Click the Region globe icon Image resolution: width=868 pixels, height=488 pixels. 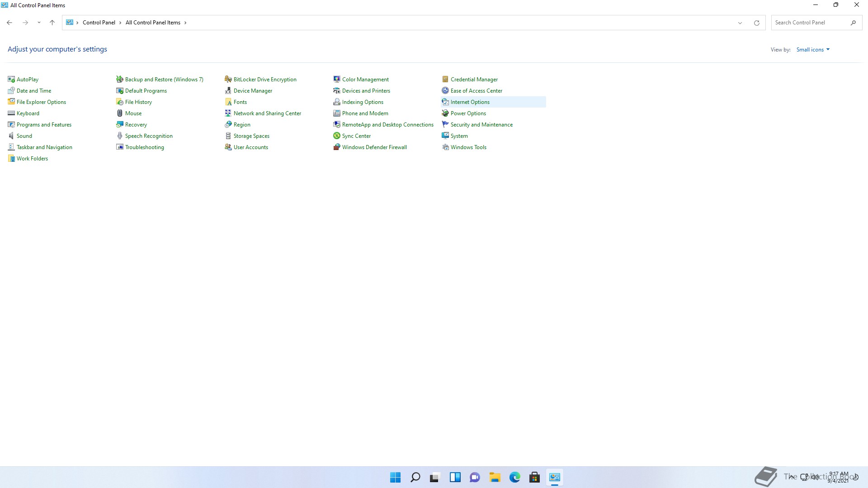point(228,124)
